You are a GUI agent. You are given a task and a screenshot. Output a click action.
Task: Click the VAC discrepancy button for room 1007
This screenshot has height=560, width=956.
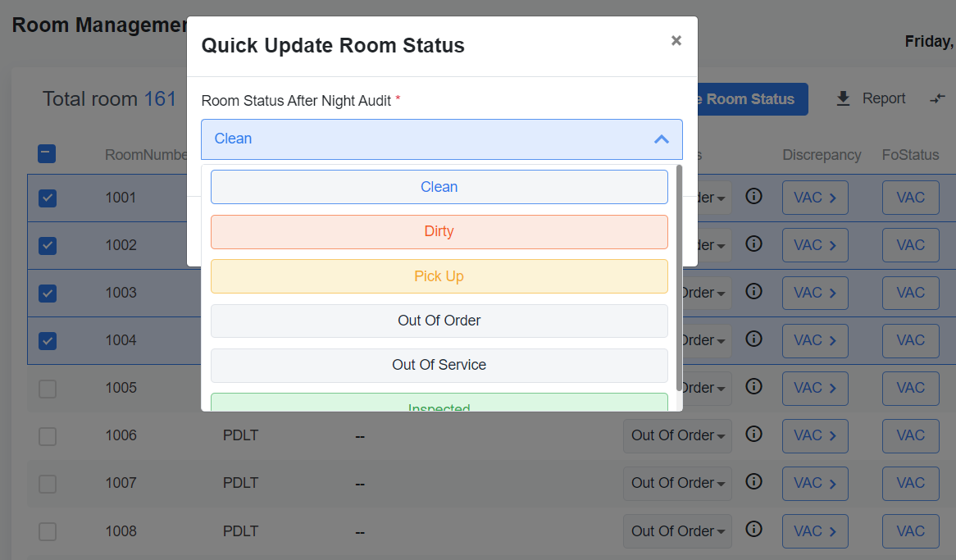(814, 483)
